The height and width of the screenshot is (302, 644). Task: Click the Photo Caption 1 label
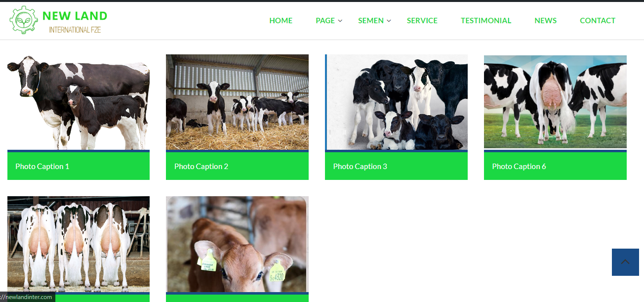coord(42,167)
